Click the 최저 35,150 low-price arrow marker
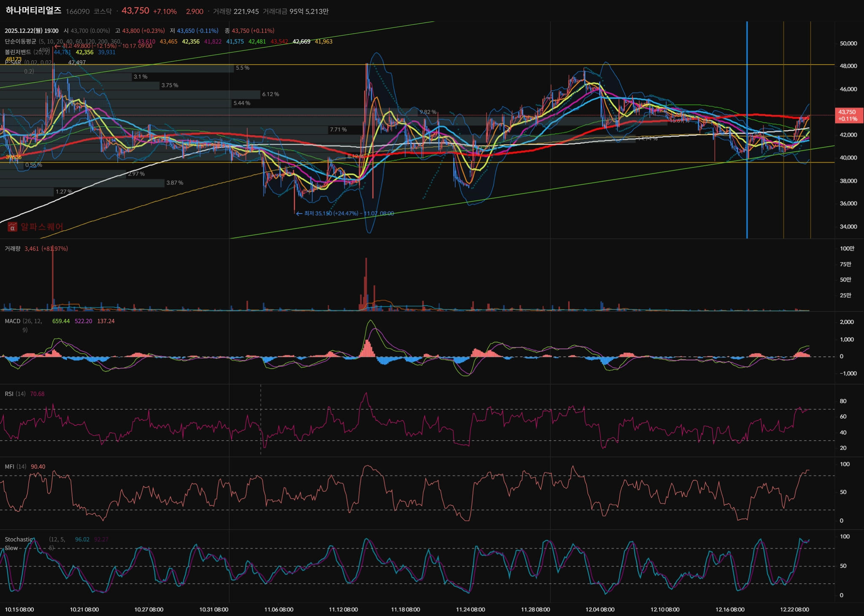This screenshot has height=616, width=864. coord(299,214)
